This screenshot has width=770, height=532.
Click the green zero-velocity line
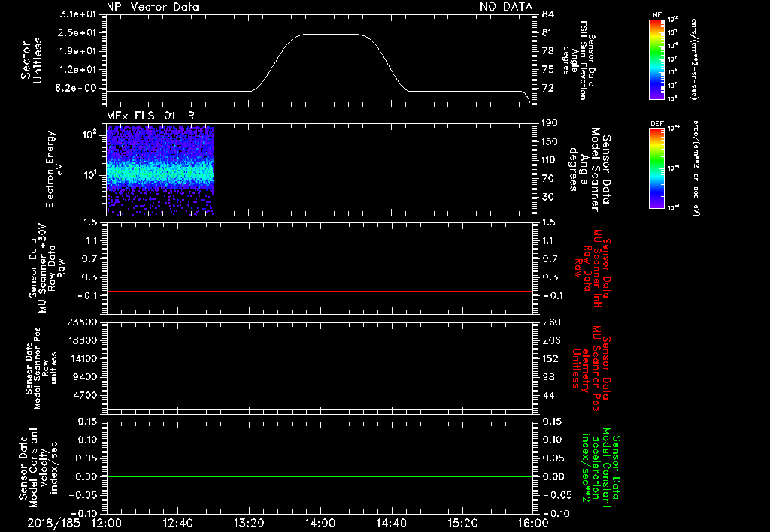click(320, 476)
